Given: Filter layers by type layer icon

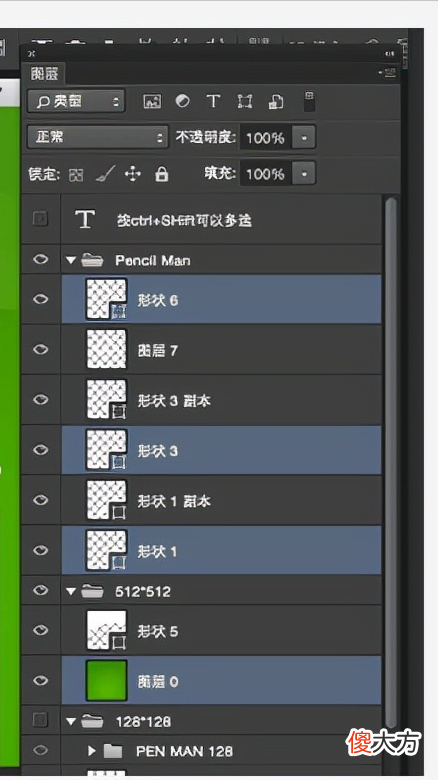Looking at the screenshot, I should 213,101.
